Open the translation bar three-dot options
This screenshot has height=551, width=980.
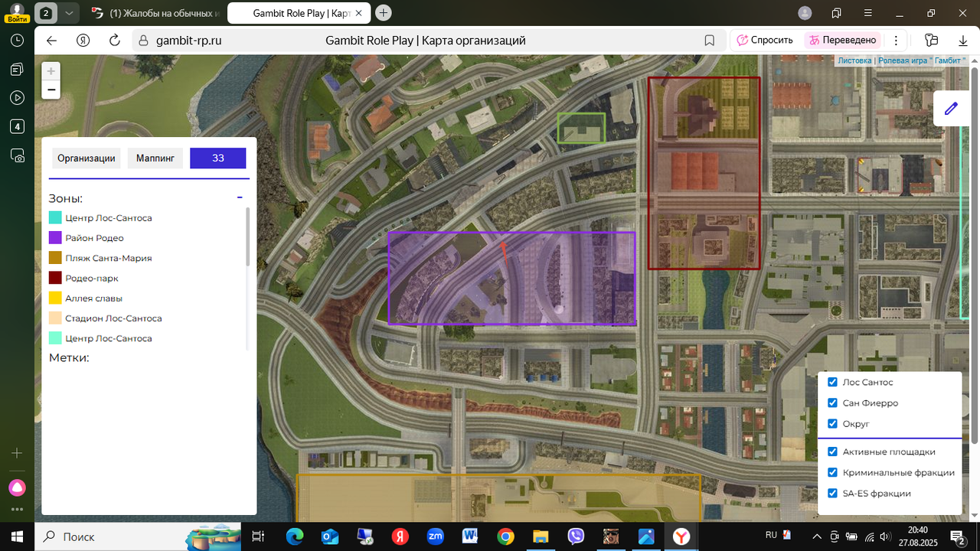(896, 41)
